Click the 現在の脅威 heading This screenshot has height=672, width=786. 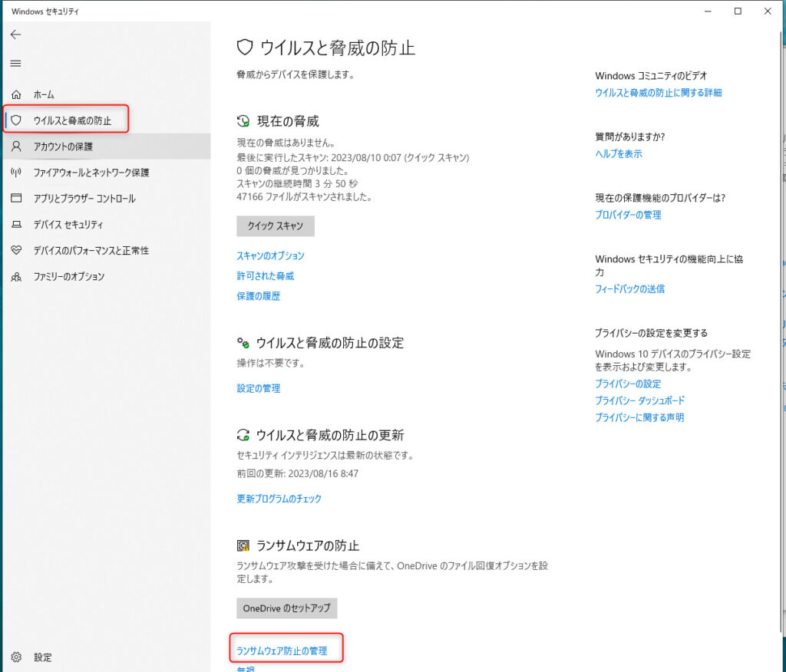288,121
